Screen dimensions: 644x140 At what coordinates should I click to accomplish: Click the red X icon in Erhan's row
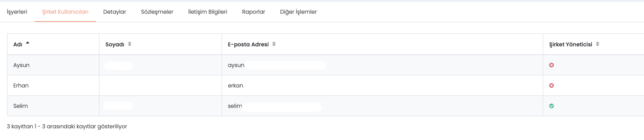pos(551,85)
